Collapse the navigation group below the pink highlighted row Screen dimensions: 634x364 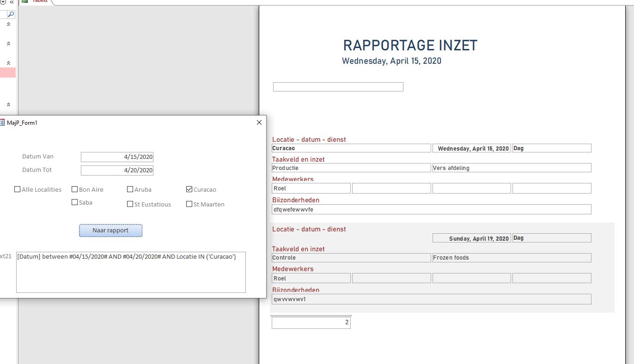[x=9, y=105]
